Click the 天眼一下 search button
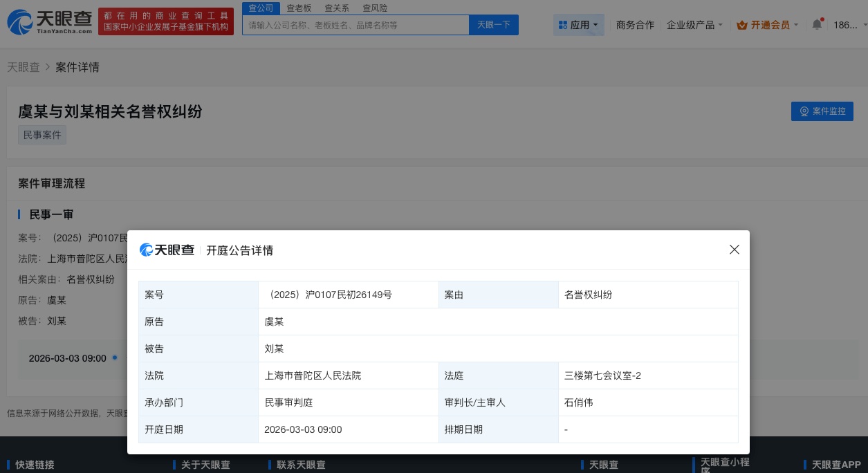 [x=493, y=25]
